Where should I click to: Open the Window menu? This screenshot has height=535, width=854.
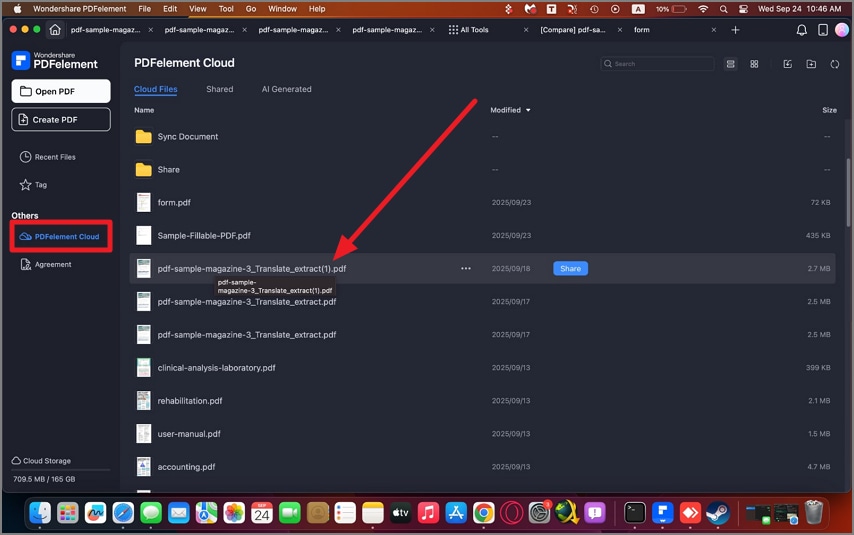(282, 9)
